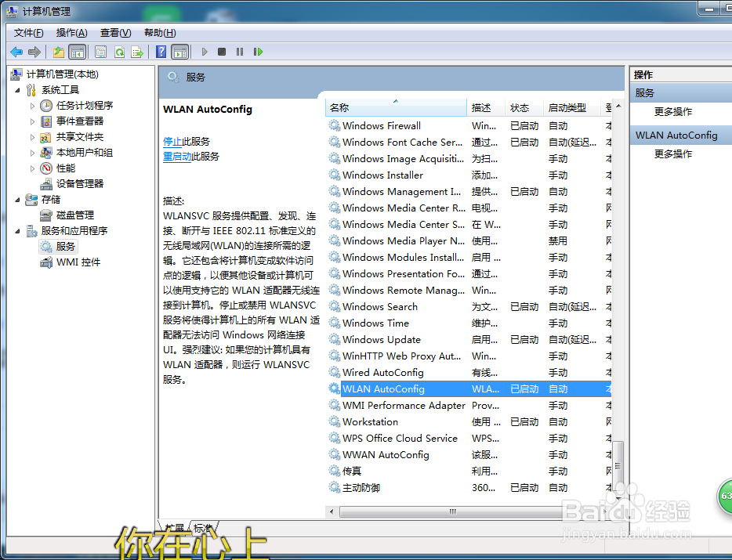The image size is (732, 560).
Task: Click the horizontal scrollbar left arrow
Action: tap(332, 512)
